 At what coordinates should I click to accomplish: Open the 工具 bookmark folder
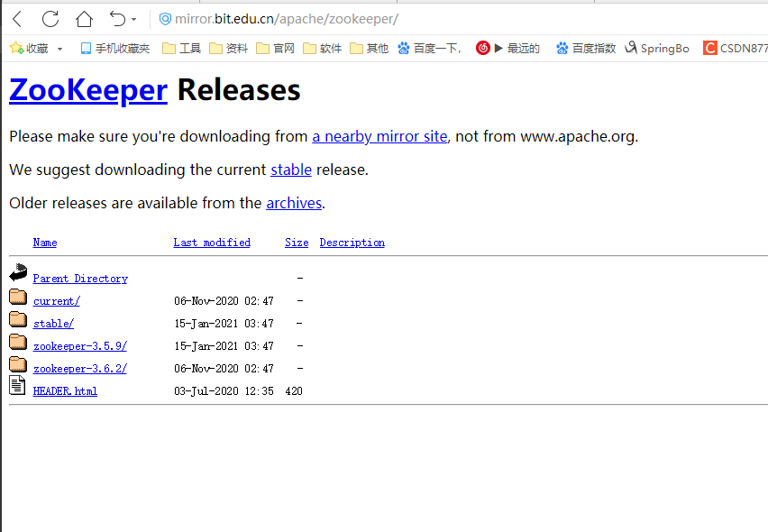[x=182, y=48]
